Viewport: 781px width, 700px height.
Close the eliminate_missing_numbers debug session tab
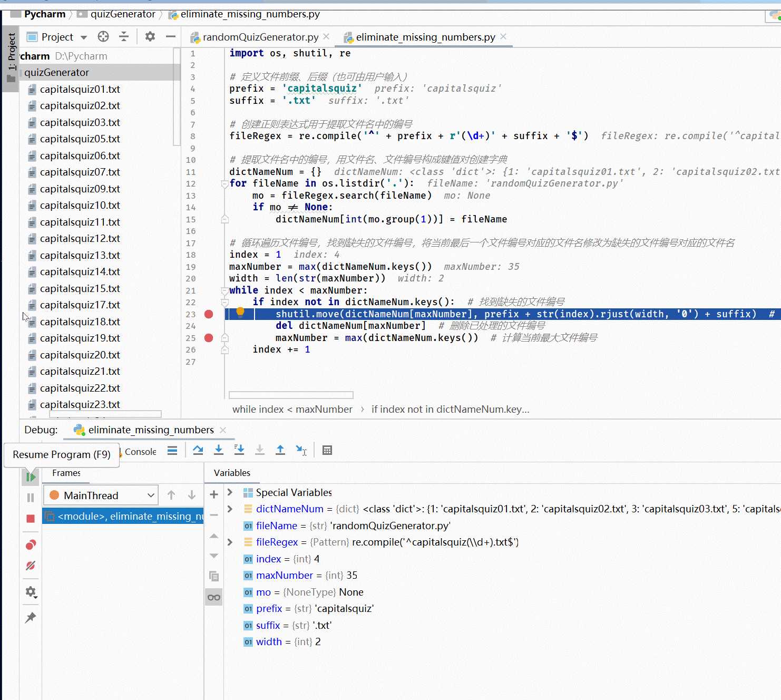pyautogui.click(x=223, y=430)
